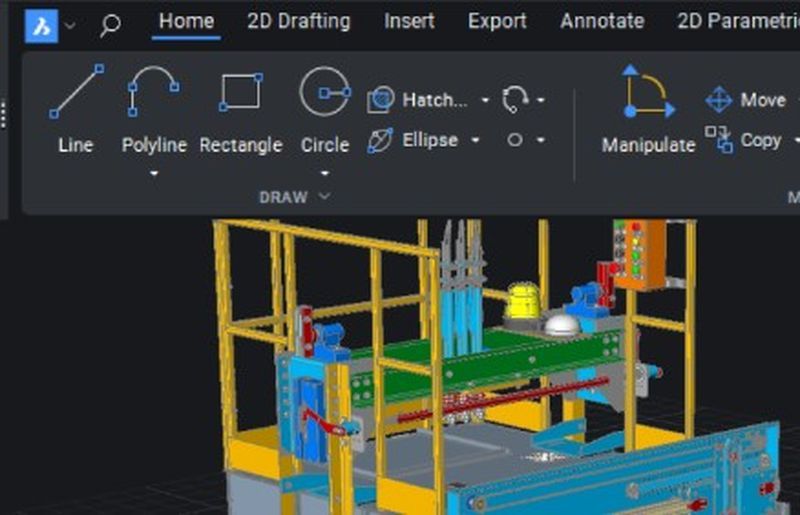Select the Polyline tool
Image resolution: width=800 pixels, height=515 pixels.
154,109
